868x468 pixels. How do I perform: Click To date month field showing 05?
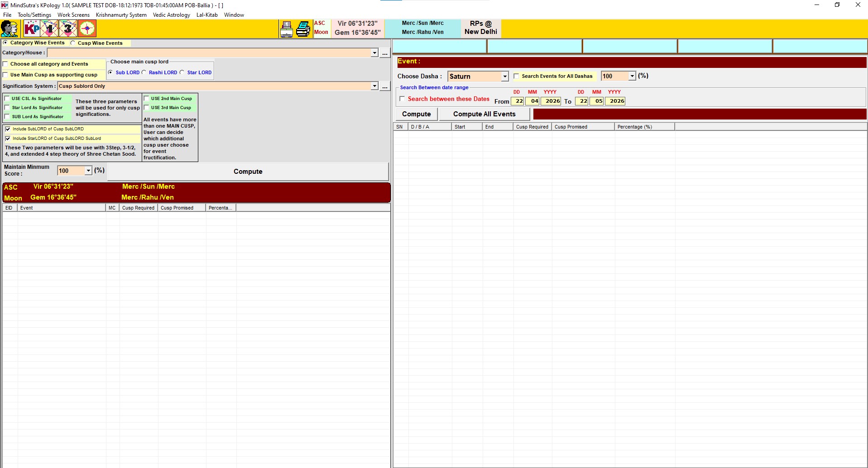597,101
